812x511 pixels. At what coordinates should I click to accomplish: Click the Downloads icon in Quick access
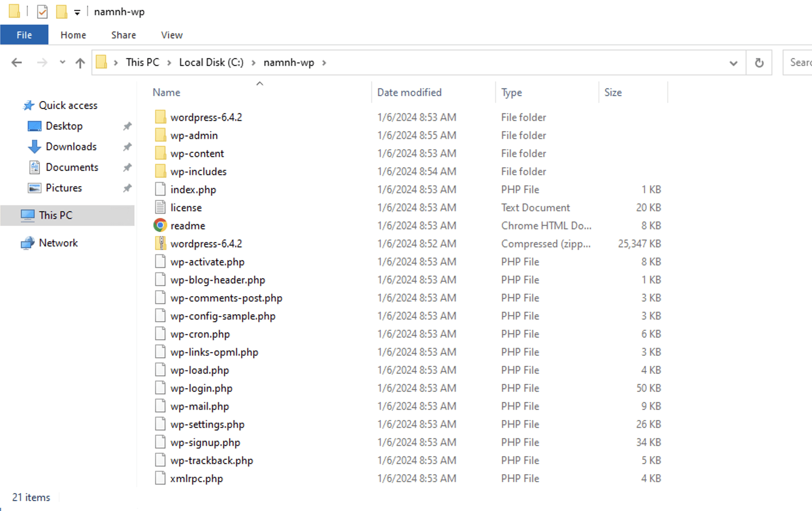[x=34, y=147]
